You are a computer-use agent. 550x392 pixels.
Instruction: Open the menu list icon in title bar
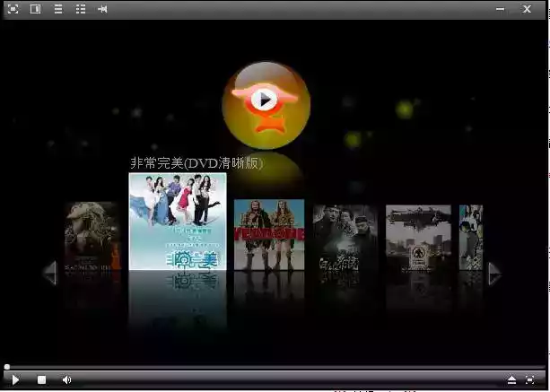click(58, 9)
